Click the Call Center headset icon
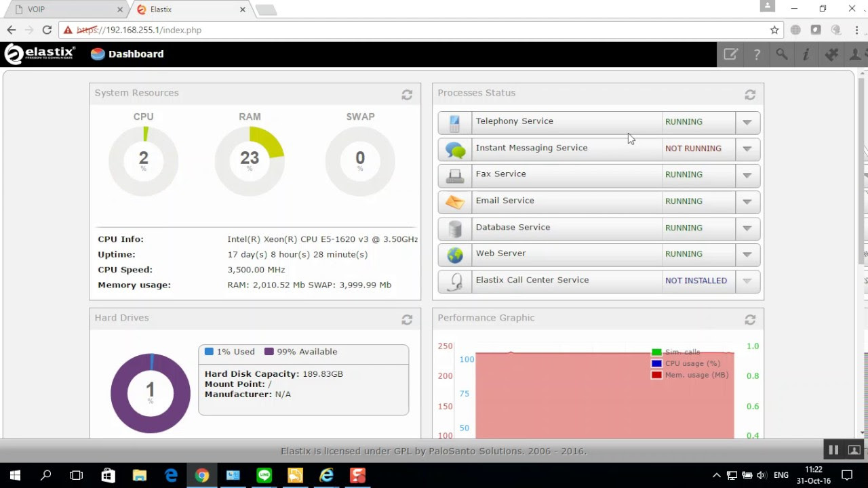Viewport: 868px width, 488px height. [x=455, y=281]
